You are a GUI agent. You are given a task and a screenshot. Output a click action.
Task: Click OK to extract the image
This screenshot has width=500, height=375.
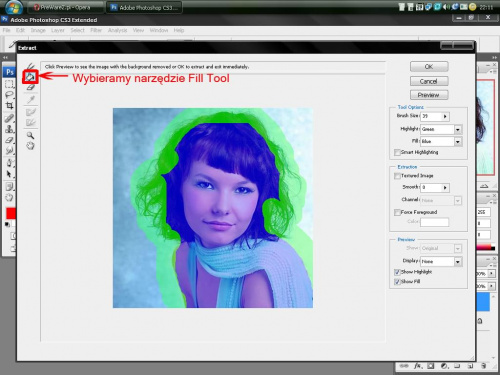[x=429, y=67]
